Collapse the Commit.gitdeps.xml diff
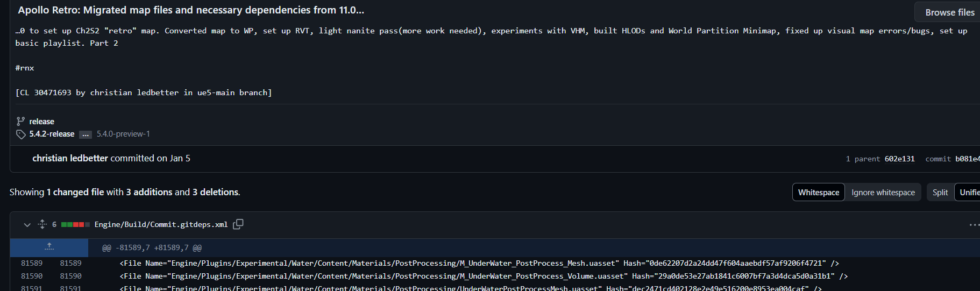Screen dimensions: 980x291 27,225
